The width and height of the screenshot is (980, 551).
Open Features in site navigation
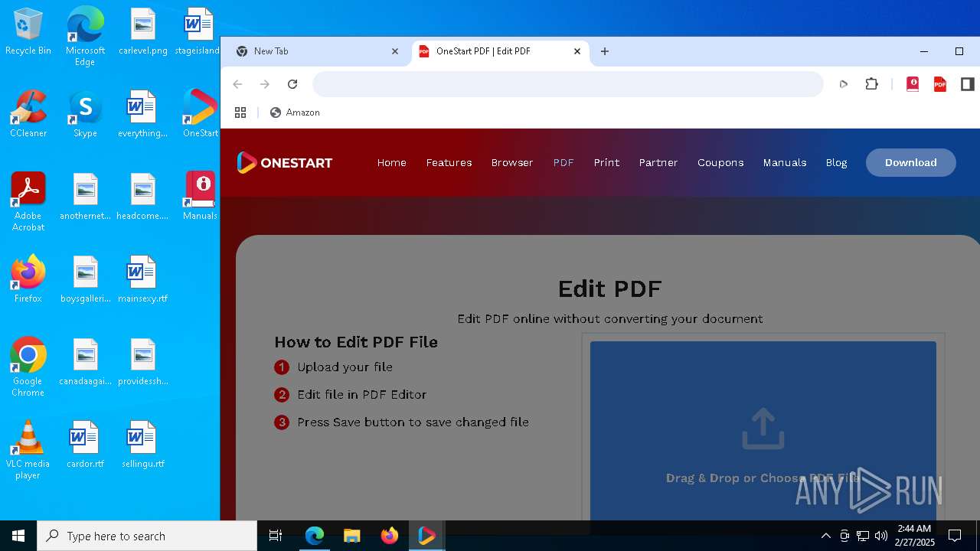coord(449,162)
